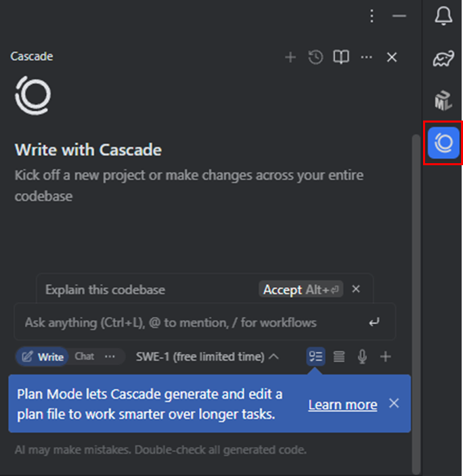Expand the SWE-1 model selector
Screen dimensions: 463x476
(x=207, y=357)
